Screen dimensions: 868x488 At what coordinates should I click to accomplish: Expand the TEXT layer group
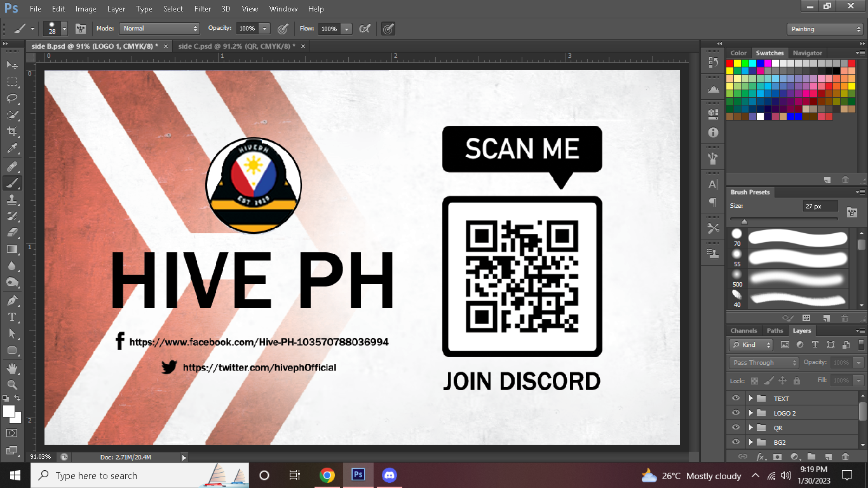(x=750, y=398)
